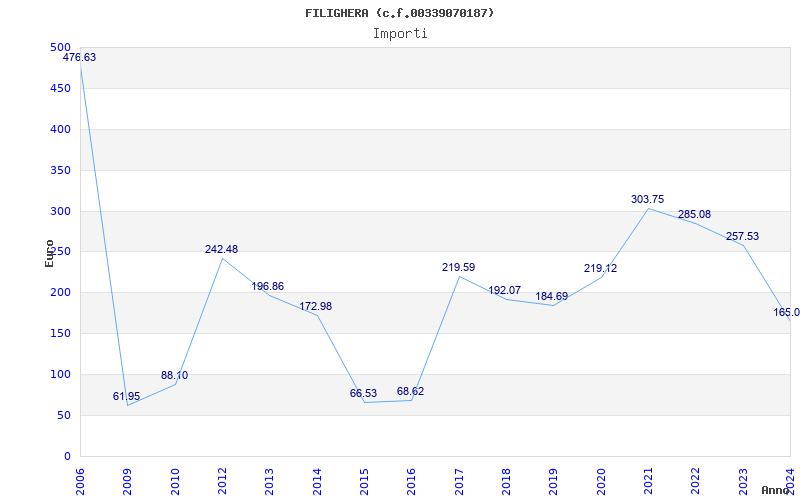Select the 68.62 data point label
Image resolution: width=800 pixels, height=500 pixels.
pos(410,392)
